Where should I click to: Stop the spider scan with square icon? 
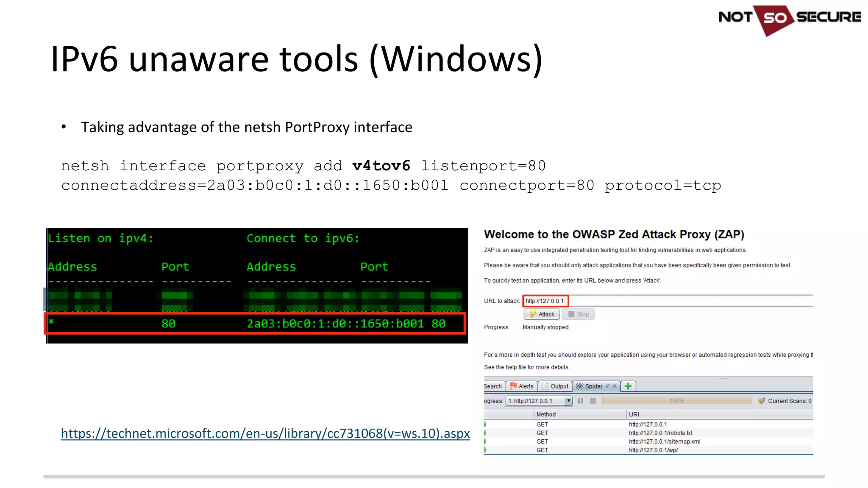(x=593, y=401)
